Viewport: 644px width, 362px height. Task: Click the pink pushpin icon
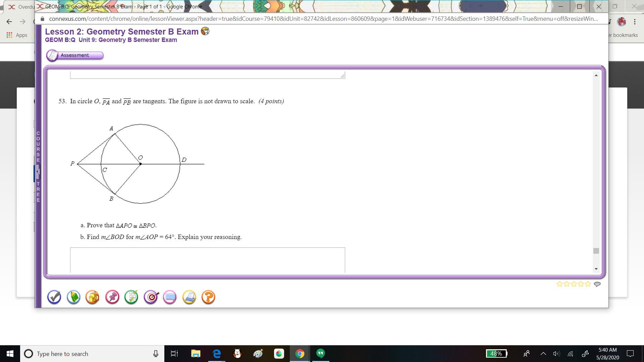[112, 297]
